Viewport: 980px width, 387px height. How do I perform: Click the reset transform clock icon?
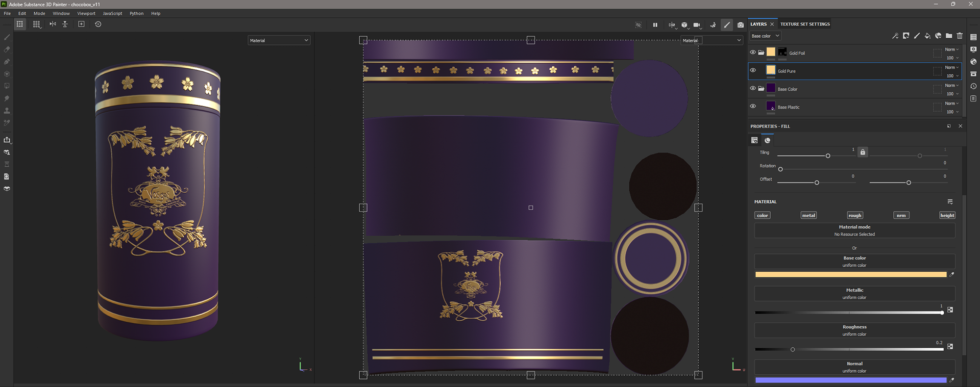click(98, 24)
